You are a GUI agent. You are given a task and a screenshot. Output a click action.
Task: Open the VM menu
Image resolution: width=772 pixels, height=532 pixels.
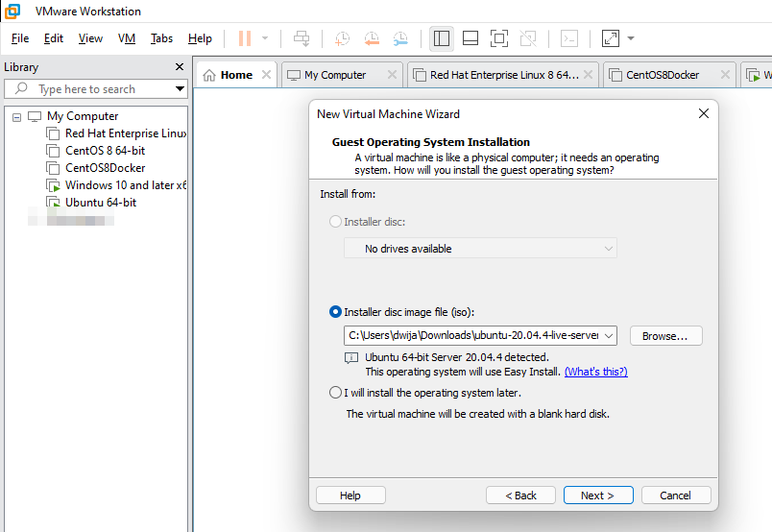tap(127, 38)
